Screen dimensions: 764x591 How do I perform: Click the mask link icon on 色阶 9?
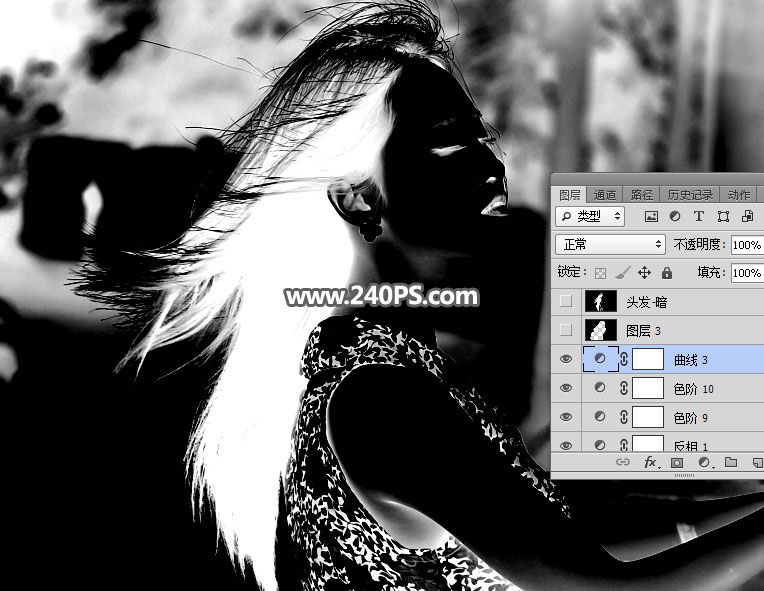pyautogui.click(x=624, y=417)
